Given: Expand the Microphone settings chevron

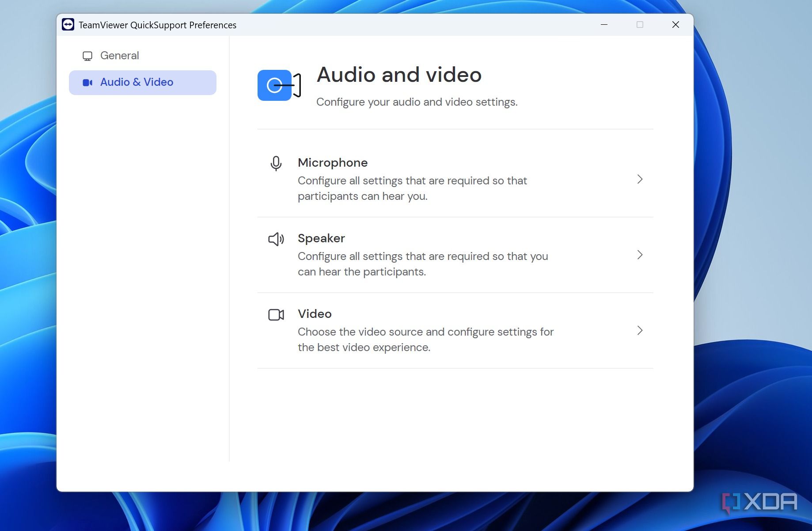Looking at the screenshot, I should [639, 179].
